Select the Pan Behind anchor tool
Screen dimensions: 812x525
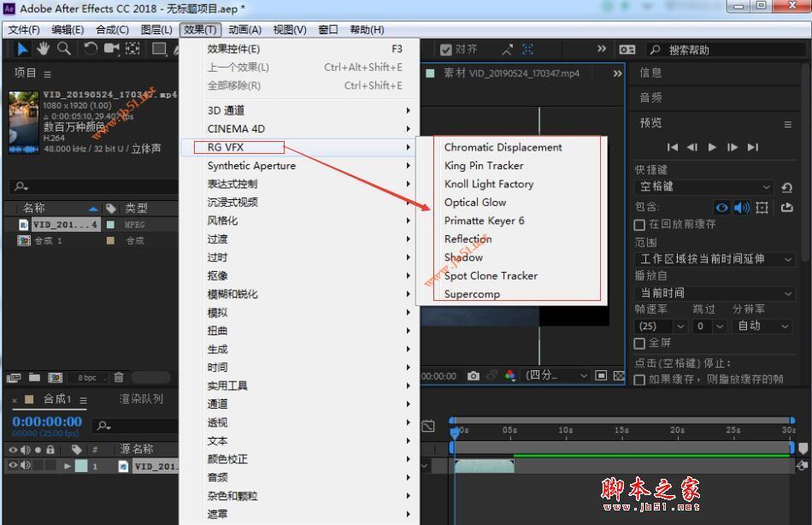click(133, 50)
